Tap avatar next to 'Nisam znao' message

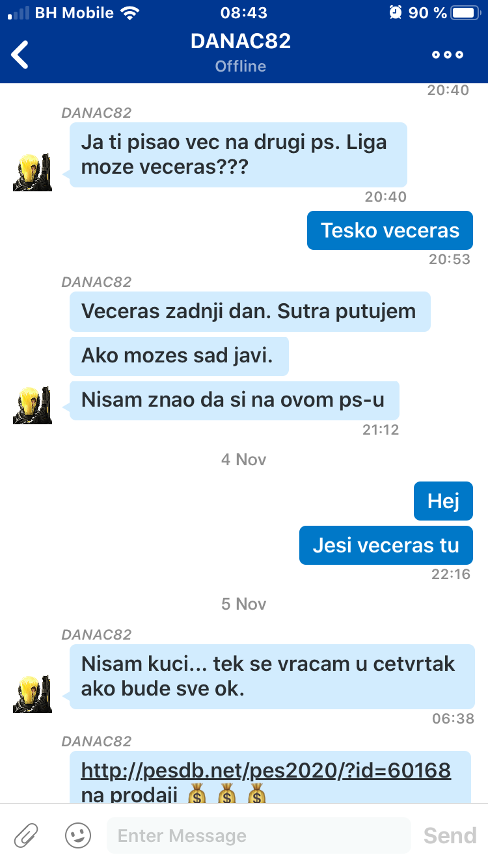click(32, 405)
